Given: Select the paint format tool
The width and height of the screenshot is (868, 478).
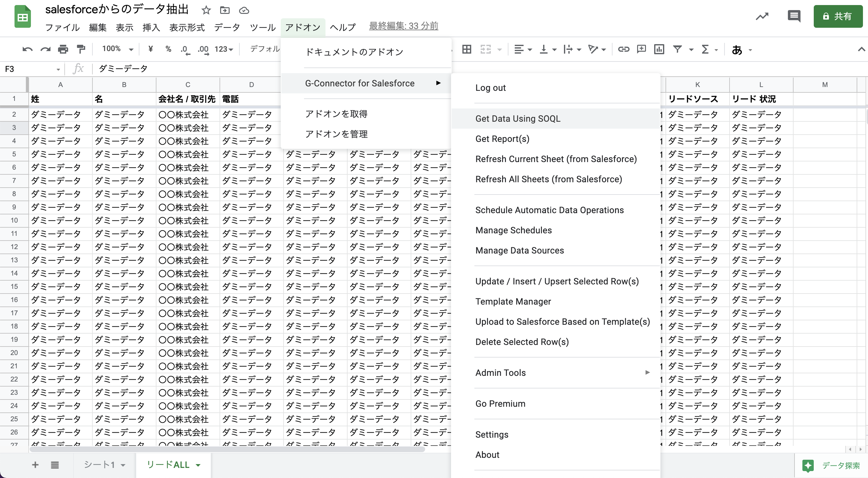Looking at the screenshot, I should pos(81,50).
